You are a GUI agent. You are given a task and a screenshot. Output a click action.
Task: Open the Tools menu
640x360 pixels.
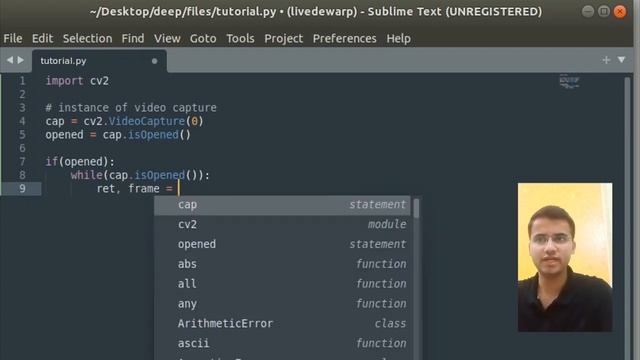click(240, 38)
